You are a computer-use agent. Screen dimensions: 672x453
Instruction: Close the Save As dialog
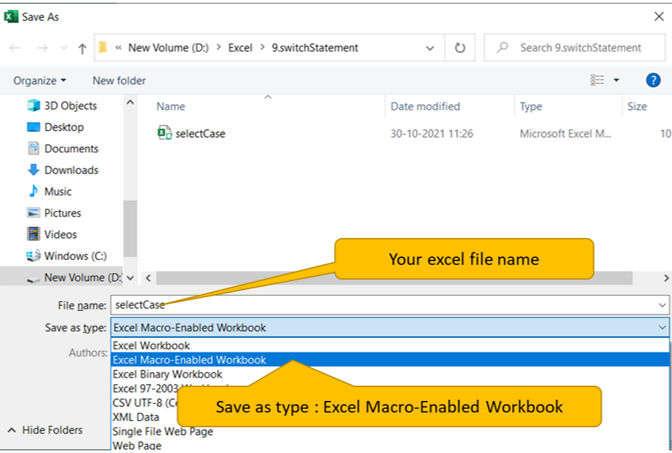pyautogui.click(x=659, y=17)
